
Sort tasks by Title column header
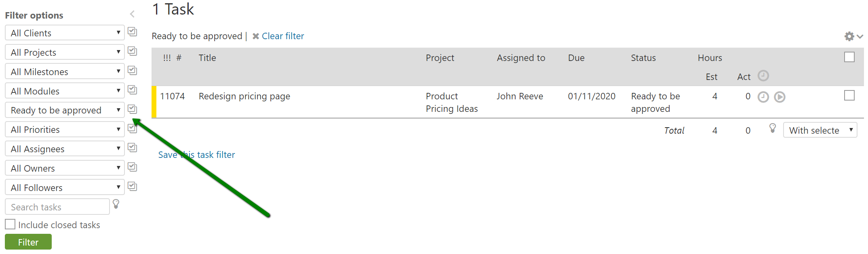pos(207,58)
